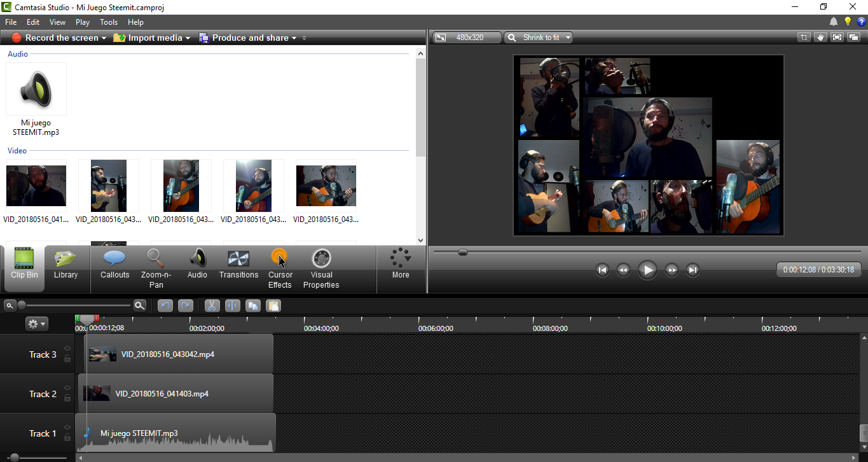Select VID_20180516_043042.mp4 clip on Track 3
The image size is (868, 462).
click(x=179, y=354)
